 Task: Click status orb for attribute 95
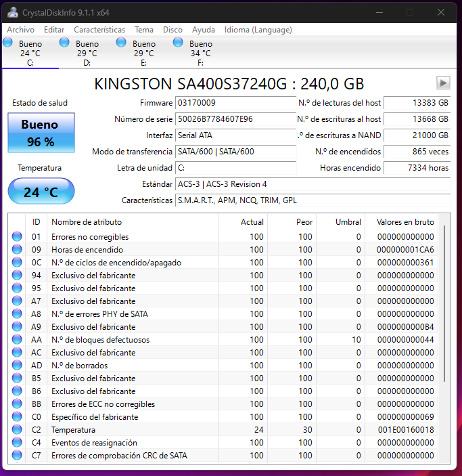pos(17,288)
